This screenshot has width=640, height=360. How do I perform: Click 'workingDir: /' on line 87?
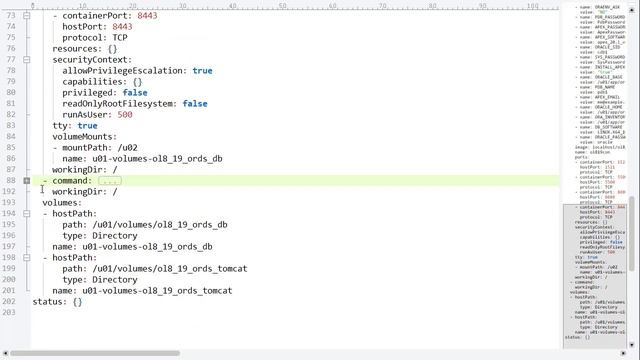pyautogui.click(x=85, y=169)
